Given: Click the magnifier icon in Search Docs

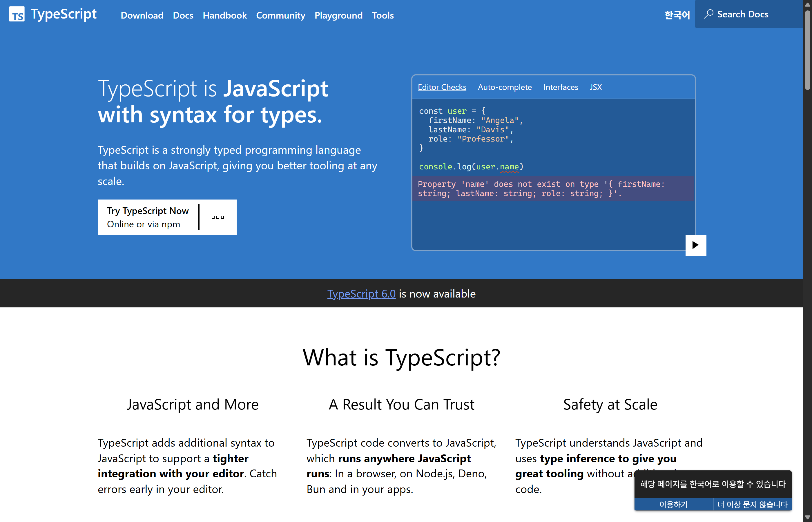Looking at the screenshot, I should tap(709, 14).
